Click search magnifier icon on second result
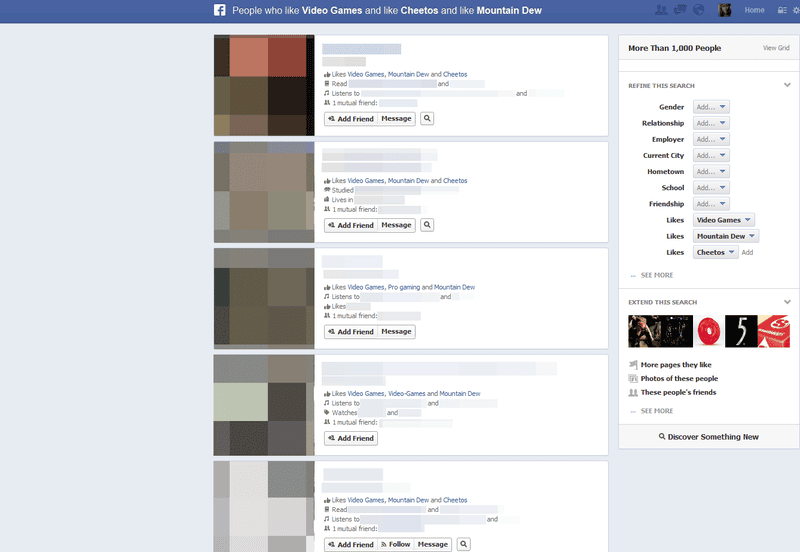The height and width of the screenshot is (552, 800). tap(427, 225)
